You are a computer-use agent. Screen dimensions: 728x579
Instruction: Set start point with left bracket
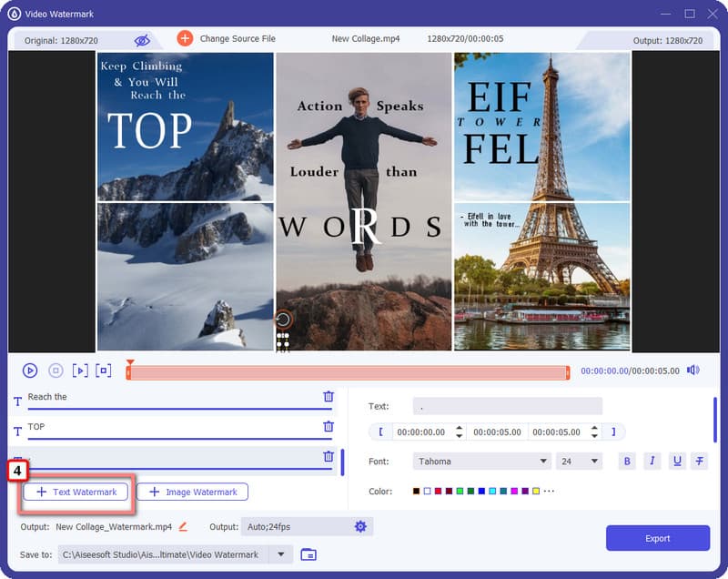380,432
